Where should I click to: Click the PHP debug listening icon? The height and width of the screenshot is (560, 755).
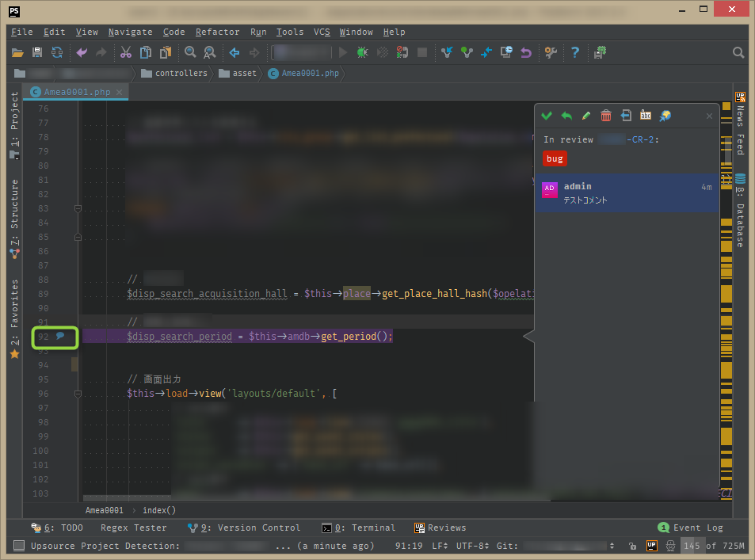point(402,52)
